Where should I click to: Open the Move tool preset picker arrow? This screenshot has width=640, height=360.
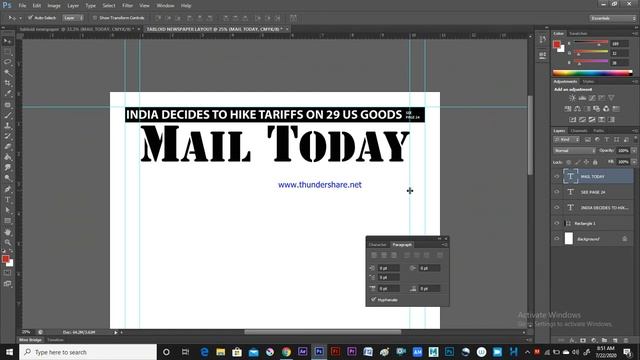click(x=20, y=18)
